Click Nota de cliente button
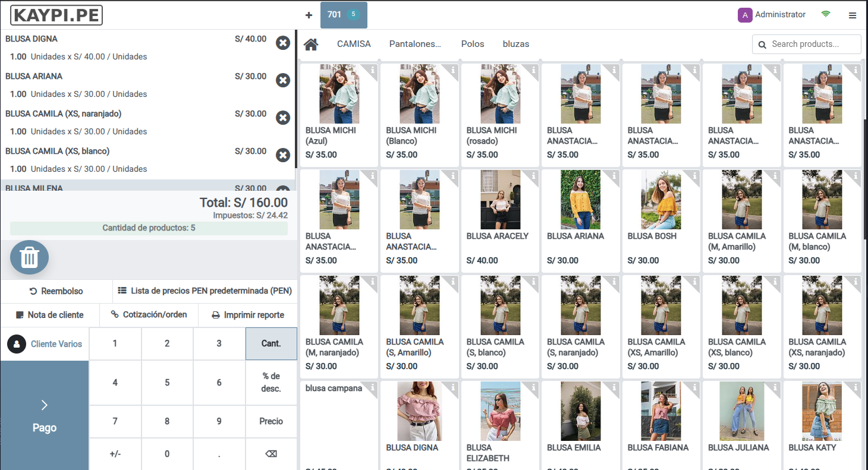The width and height of the screenshot is (868, 470). click(x=50, y=315)
